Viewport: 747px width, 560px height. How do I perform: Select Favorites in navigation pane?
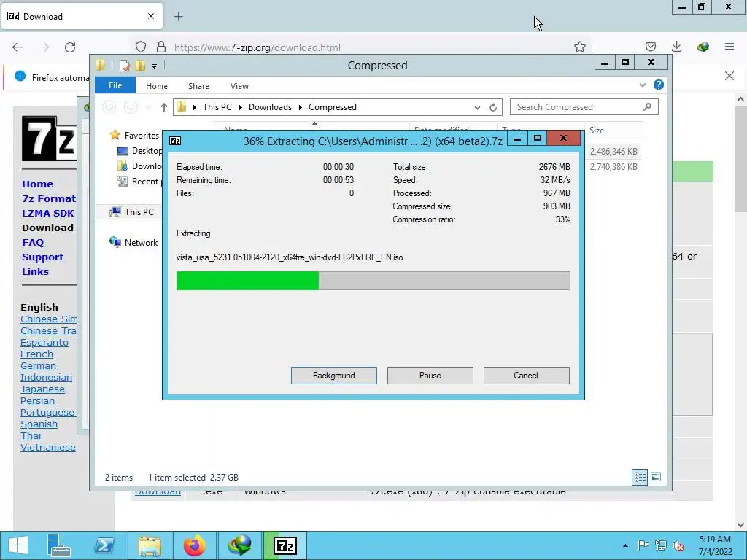[142, 136]
